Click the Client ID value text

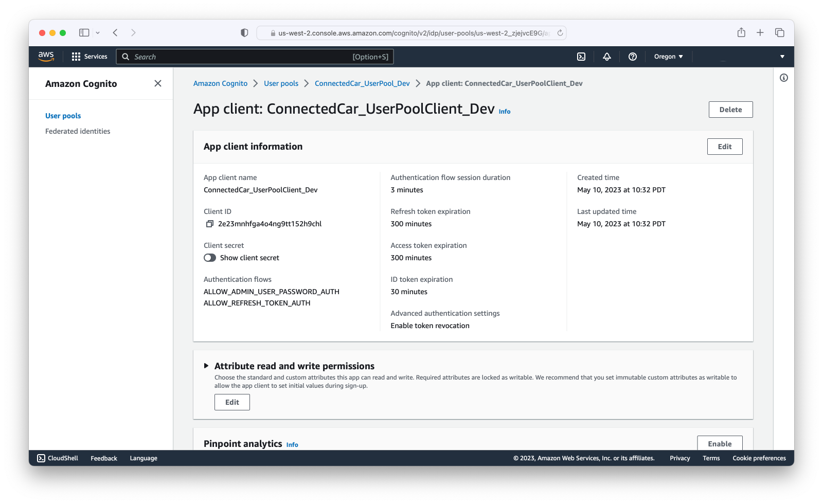click(270, 224)
